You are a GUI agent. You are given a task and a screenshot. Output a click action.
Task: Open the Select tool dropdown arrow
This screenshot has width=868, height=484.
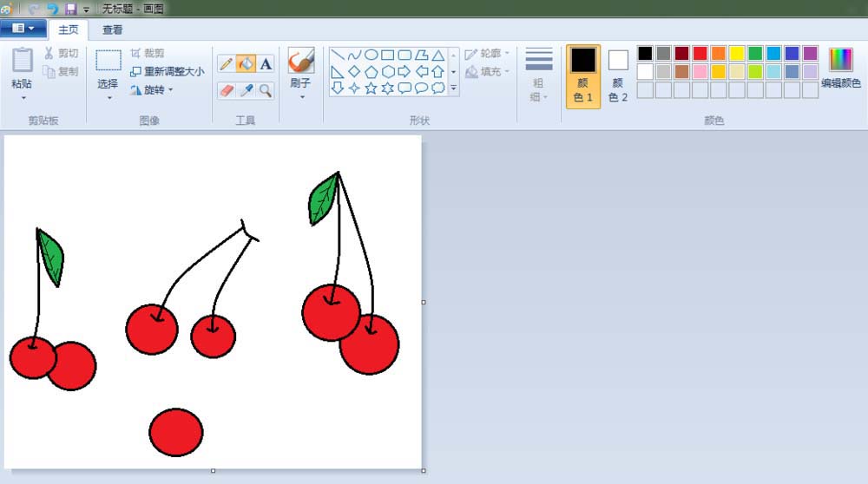tap(109, 98)
